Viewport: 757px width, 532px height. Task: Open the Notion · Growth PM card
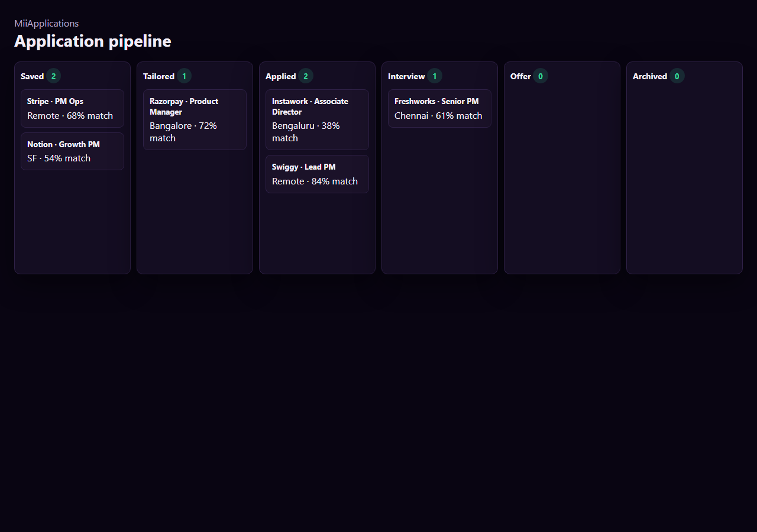tap(72, 151)
